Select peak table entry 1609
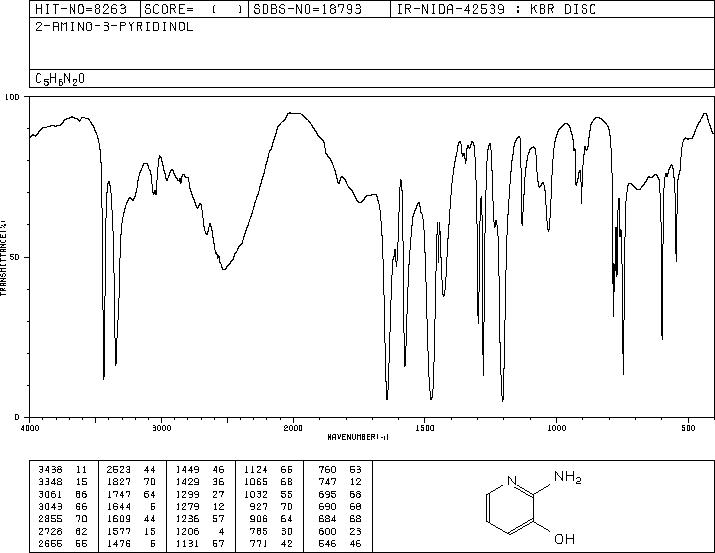Viewport: 715px width, 553px height. click(119, 519)
